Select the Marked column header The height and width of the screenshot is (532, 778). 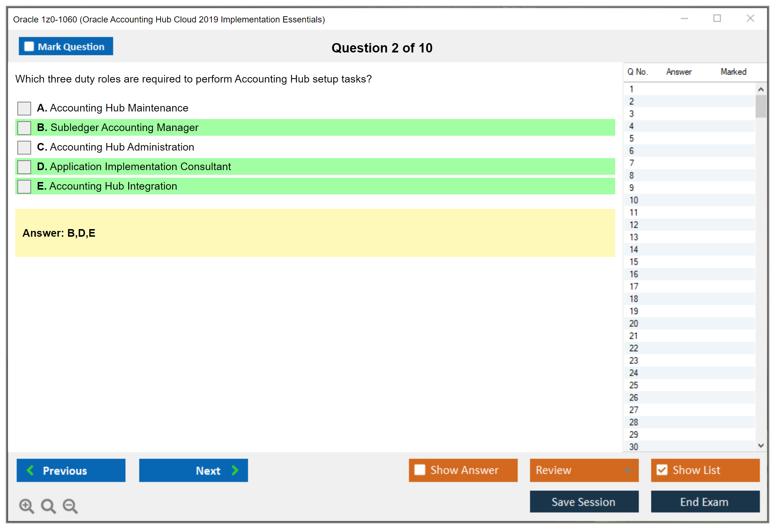[x=733, y=72]
